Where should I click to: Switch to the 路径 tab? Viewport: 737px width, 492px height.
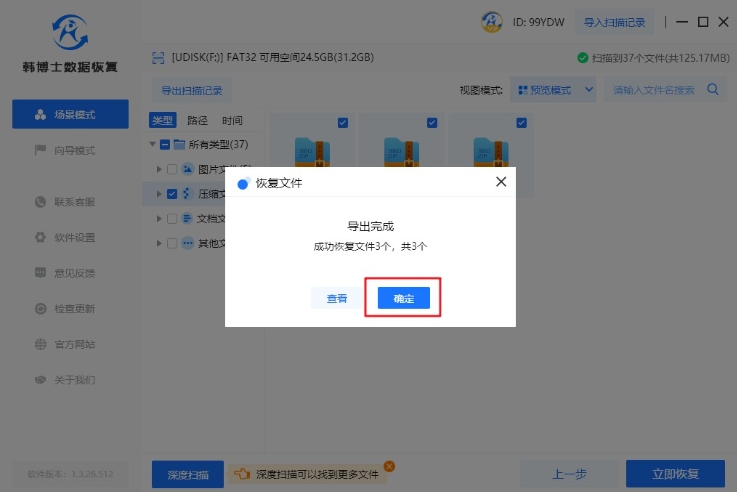coord(197,120)
